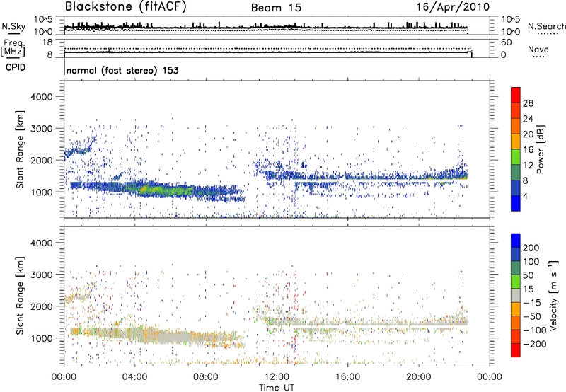Click the Velocity scale value '200'
This screenshot has height=392, width=566.
pos(531,248)
